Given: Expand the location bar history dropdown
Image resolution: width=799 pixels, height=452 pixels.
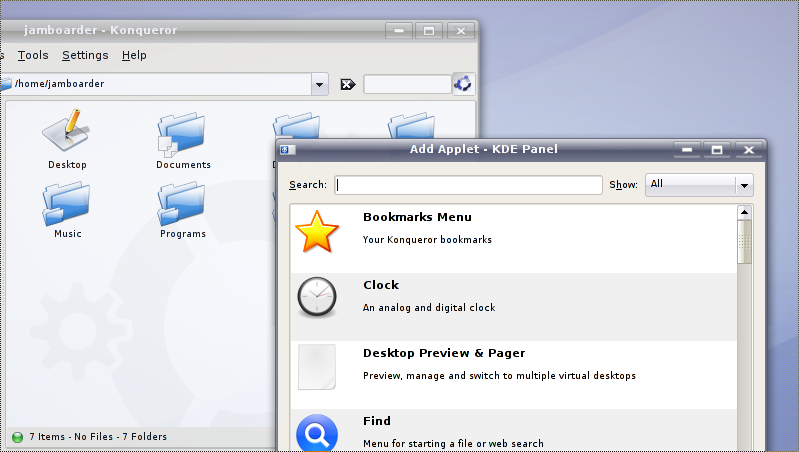Looking at the screenshot, I should point(319,84).
